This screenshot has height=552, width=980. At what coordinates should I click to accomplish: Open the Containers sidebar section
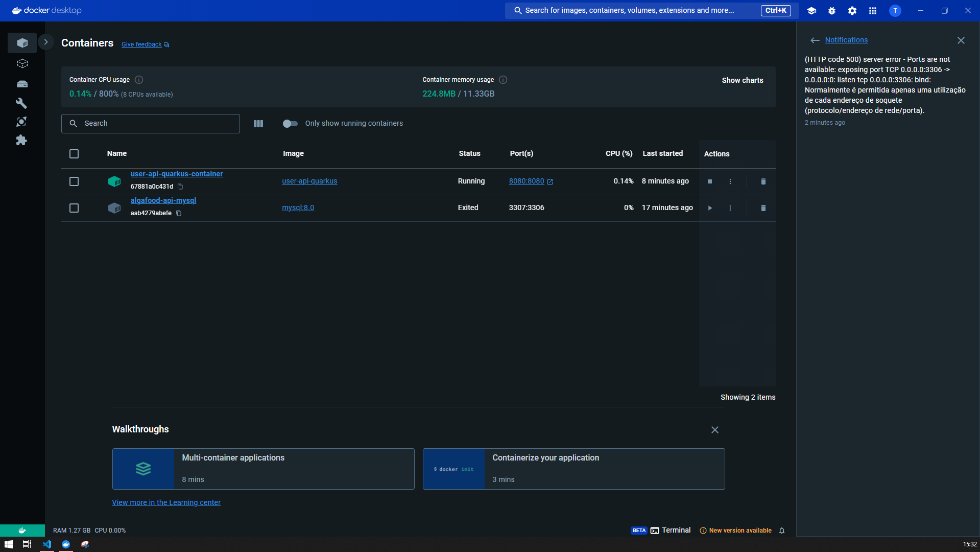[22, 43]
